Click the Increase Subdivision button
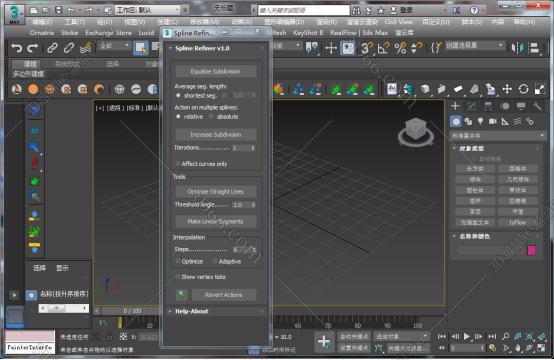Viewport: 554px width, 360px height. [216, 135]
